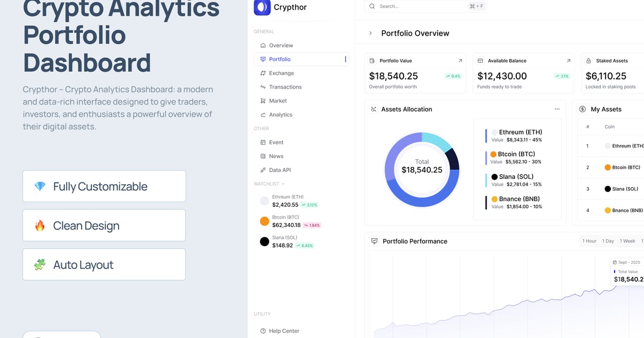The image size is (644, 338).
Task: Collapse the Watchlist section chevron
Action: click(284, 183)
